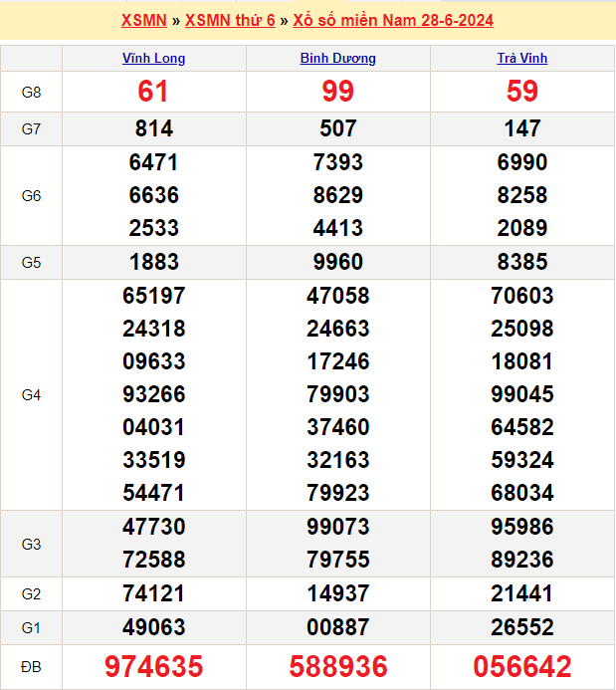Click the red G8 number 61
The width and height of the screenshot is (616, 690).
coord(153,92)
